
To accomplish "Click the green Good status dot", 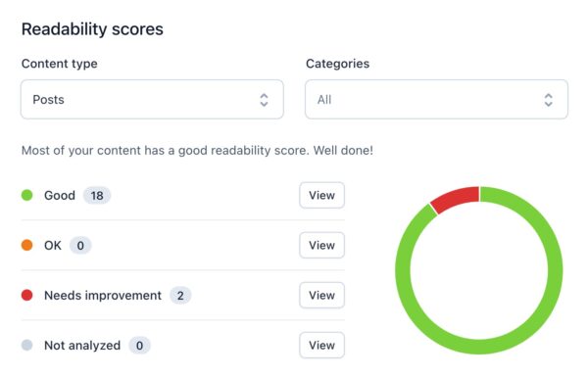I will click(27, 195).
